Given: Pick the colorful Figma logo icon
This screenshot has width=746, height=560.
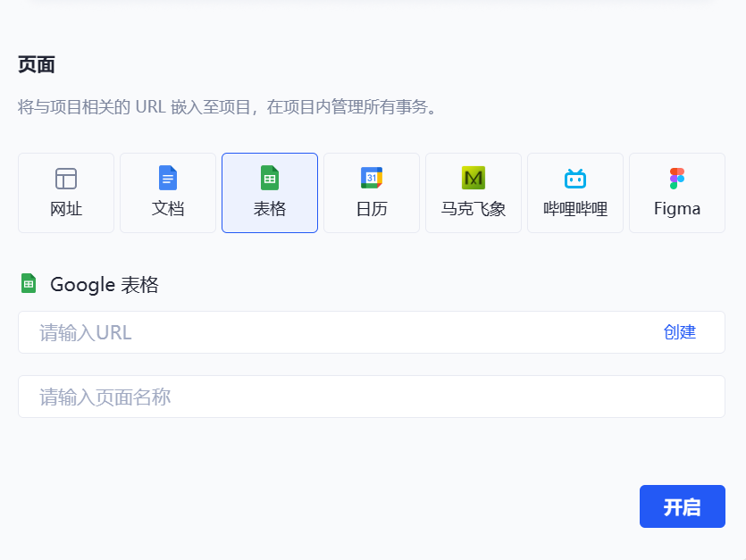Looking at the screenshot, I should click(x=677, y=178).
